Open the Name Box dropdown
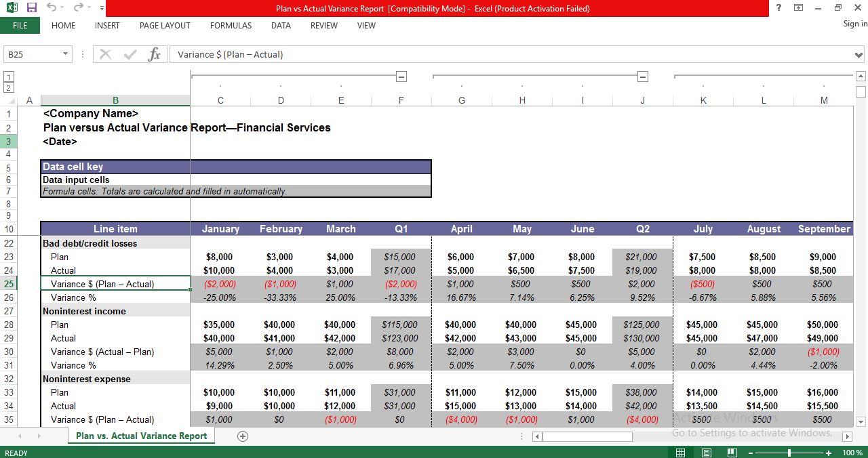The height and width of the screenshot is (458, 868). 66,54
